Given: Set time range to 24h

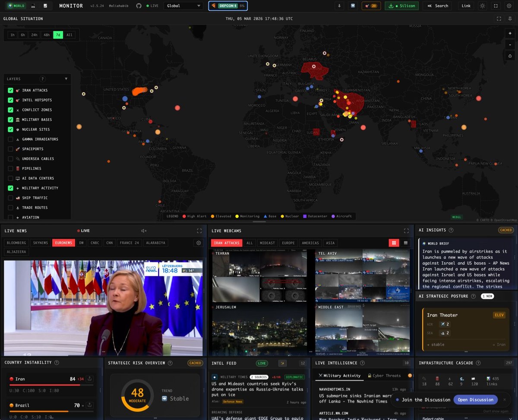Looking at the screenshot, I should coord(34,35).
